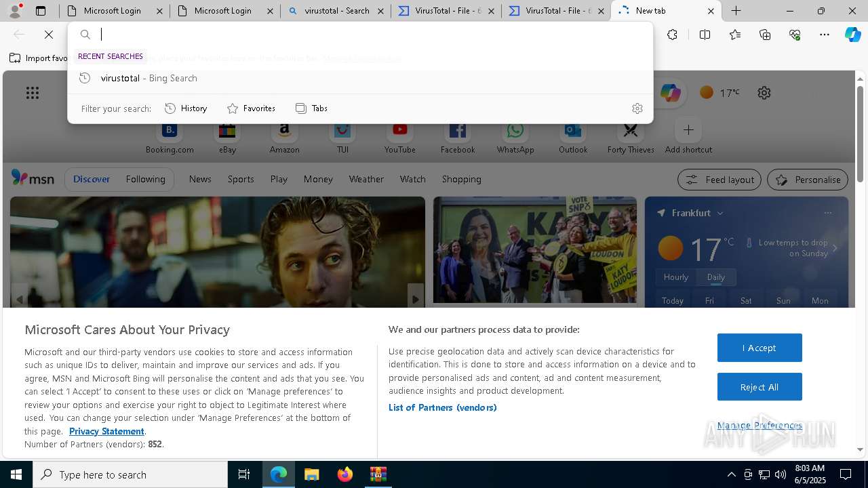Open the Discover feed tab
This screenshot has width=868, height=488.
click(92, 179)
